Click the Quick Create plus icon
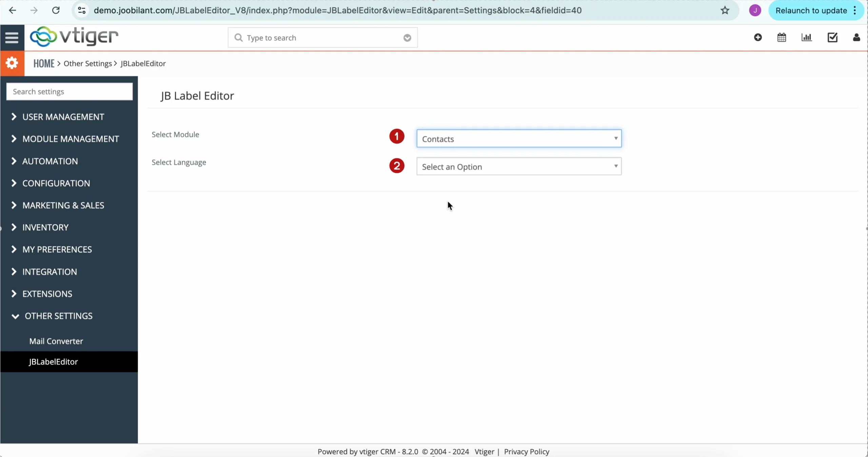The image size is (868, 457). click(758, 37)
